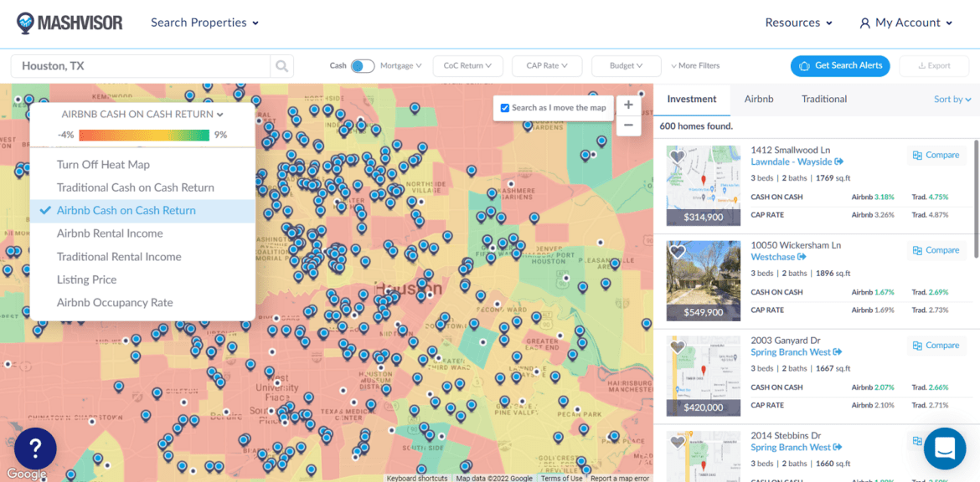Click the Houston, TX search field
The height and width of the screenshot is (482, 980).
click(x=142, y=66)
